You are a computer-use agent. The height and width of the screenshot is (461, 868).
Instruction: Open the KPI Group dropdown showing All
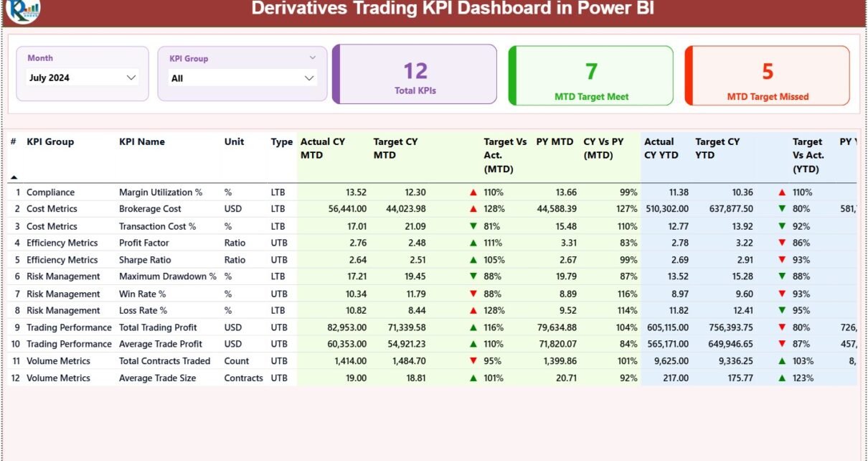[x=309, y=78]
